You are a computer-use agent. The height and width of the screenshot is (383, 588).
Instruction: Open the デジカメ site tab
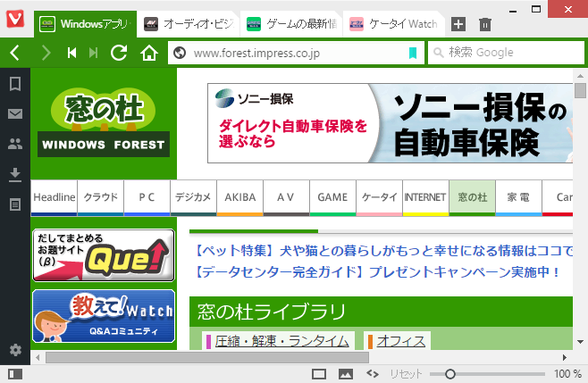coord(194,197)
